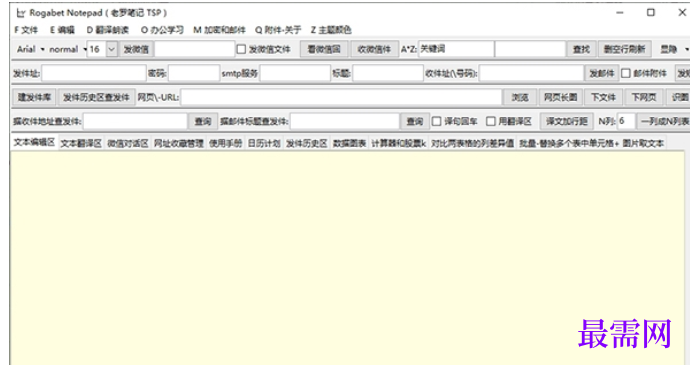Image resolution: width=690 pixels, height=365 pixels.
Task: Open the font size 16 dropdown arrow
Action: (x=112, y=49)
